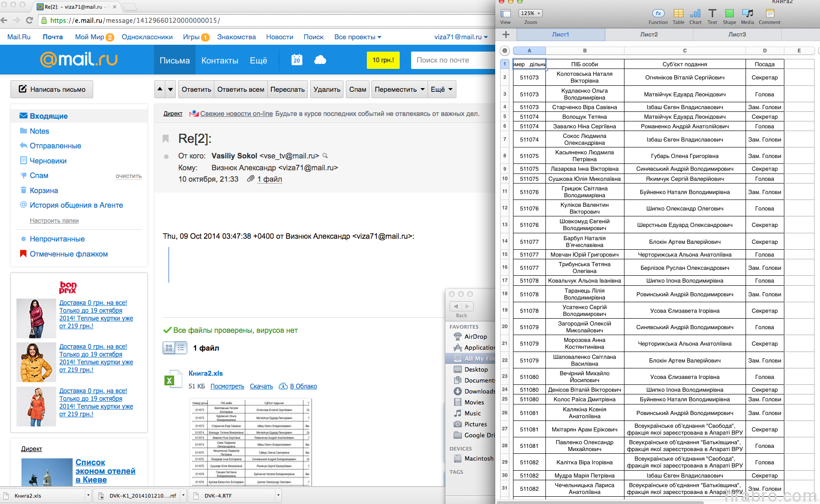The height and width of the screenshot is (504, 820).
Task: Open the Переместить dropdown
Action: tap(399, 89)
